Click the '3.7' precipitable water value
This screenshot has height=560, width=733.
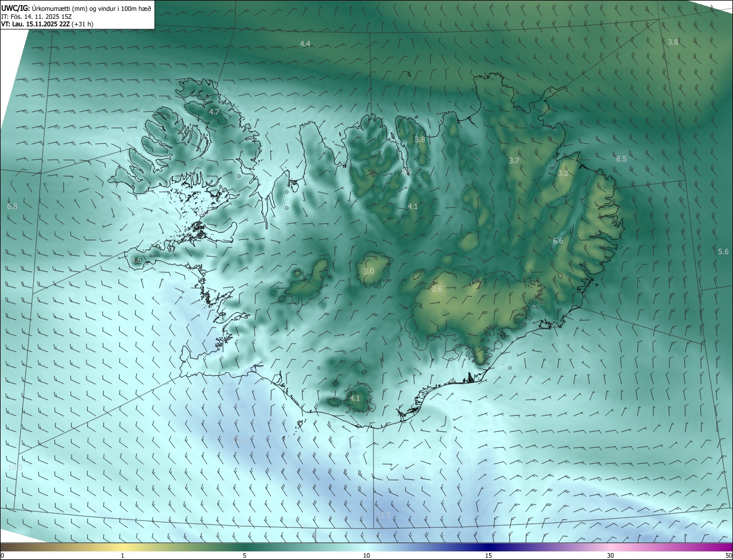[514, 161]
